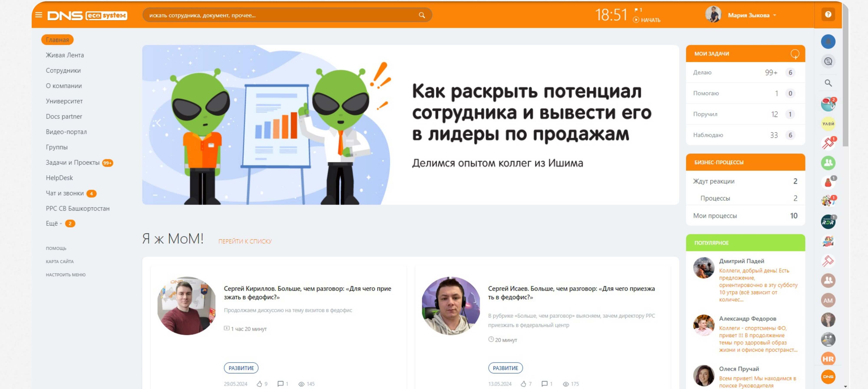This screenshot has height=389, width=868.
Task: Go to the Главная menu item
Action: [x=57, y=40]
